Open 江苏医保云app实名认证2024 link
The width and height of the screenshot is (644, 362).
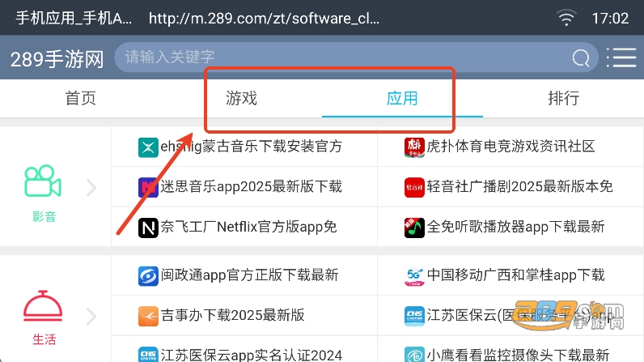[252, 355]
